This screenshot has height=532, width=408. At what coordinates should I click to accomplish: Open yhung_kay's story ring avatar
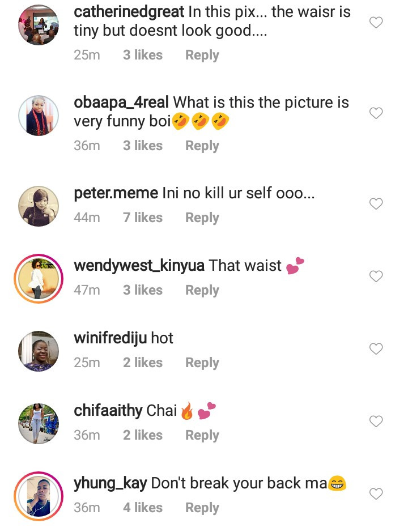coord(39,496)
